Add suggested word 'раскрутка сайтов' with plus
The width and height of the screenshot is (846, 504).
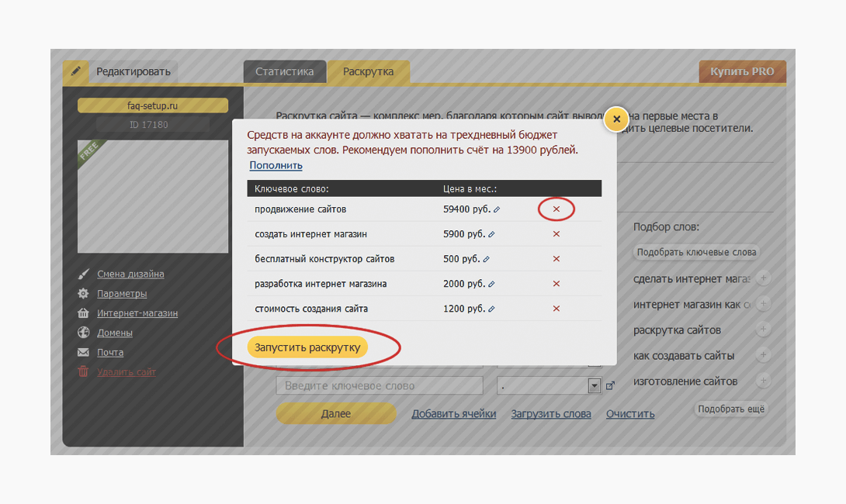coord(763,329)
